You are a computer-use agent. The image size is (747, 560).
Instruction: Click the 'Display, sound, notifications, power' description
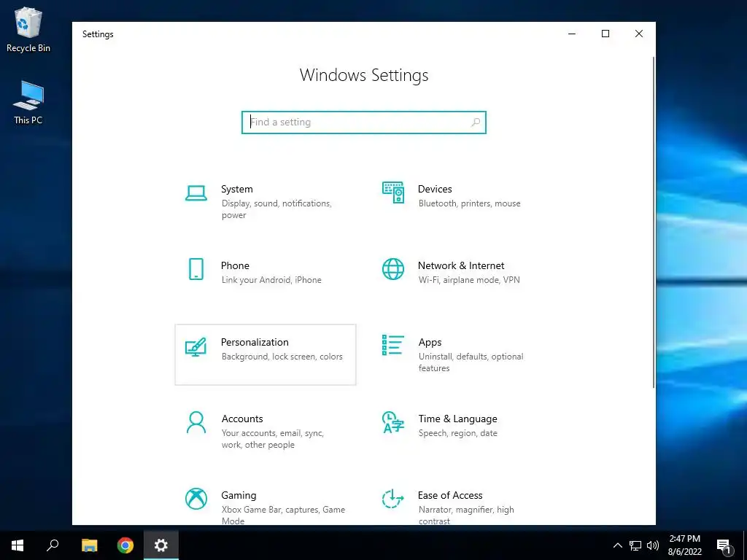[276, 209]
